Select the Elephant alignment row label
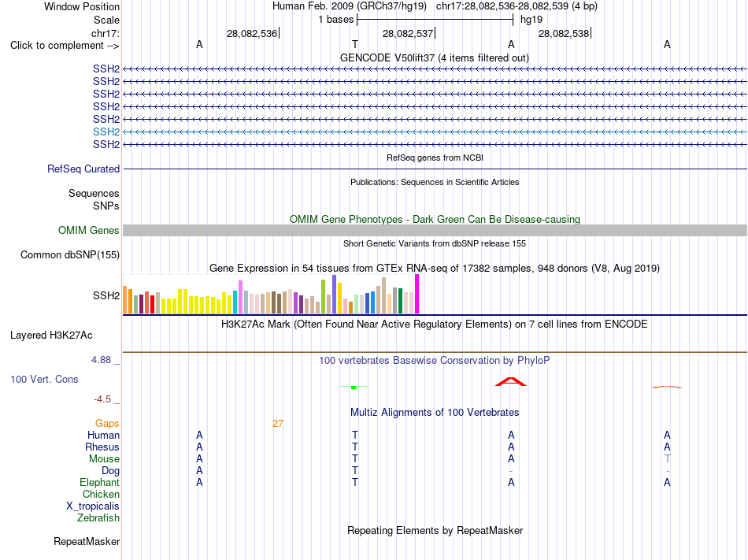This screenshot has height=560, width=748. pyautogui.click(x=99, y=482)
